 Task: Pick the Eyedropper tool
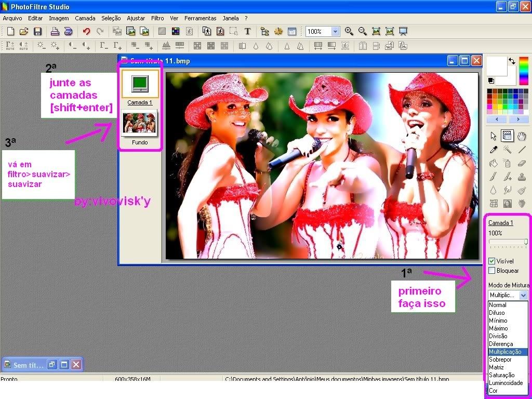(x=494, y=150)
